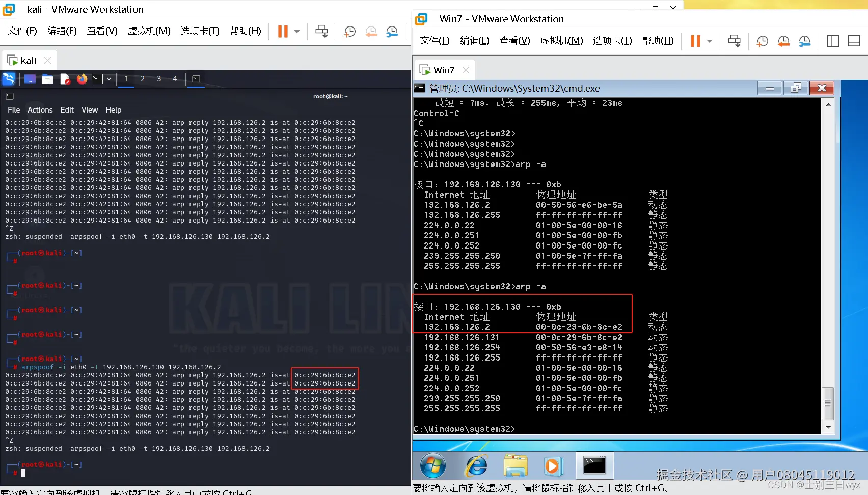Click the cmd vertical scrollbar thumb
This screenshot has width=868, height=495.
(828, 403)
